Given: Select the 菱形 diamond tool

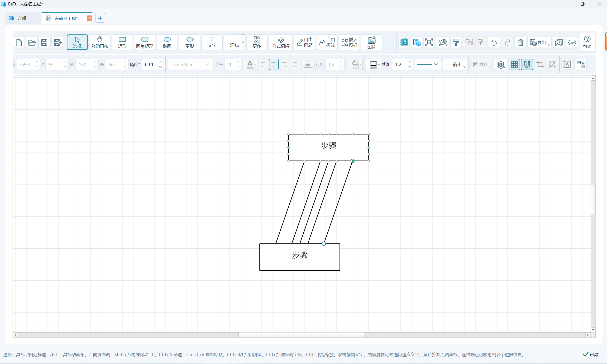Looking at the screenshot, I should 189,43.
